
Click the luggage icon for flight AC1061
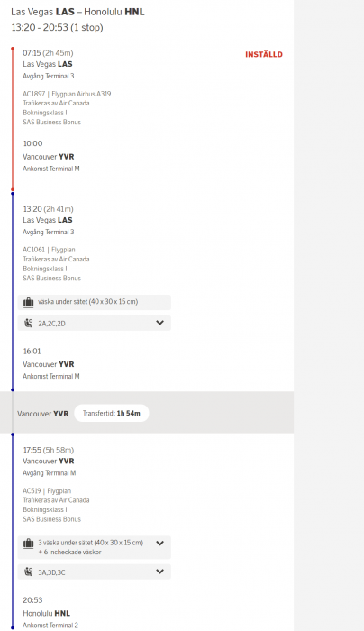28,302
